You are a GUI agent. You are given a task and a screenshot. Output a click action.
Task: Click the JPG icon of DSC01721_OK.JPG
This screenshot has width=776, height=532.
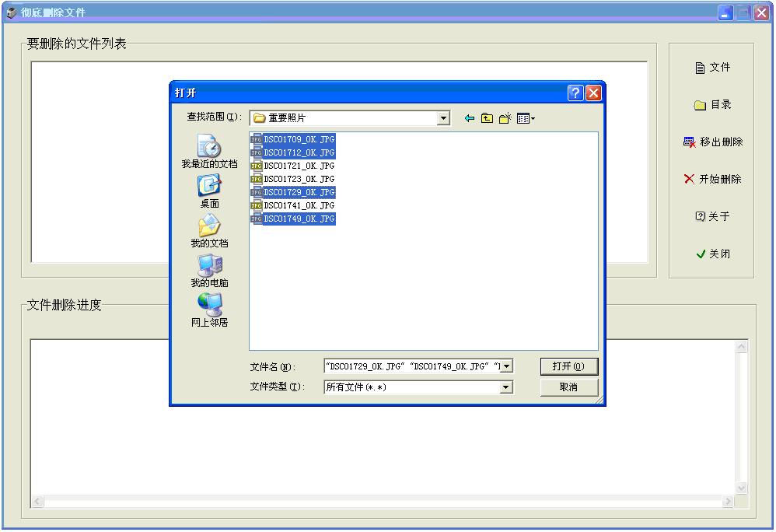tap(257, 166)
